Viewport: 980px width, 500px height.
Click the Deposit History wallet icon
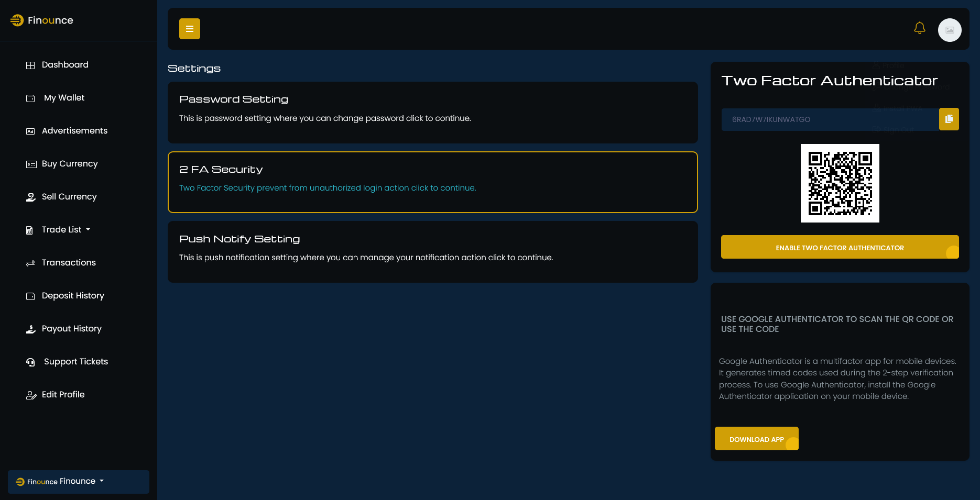coord(30,296)
